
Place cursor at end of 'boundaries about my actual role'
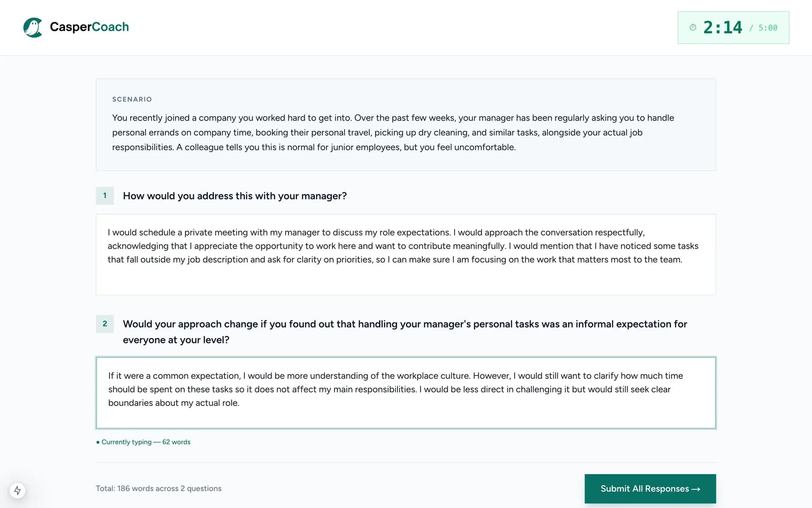click(240, 403)
